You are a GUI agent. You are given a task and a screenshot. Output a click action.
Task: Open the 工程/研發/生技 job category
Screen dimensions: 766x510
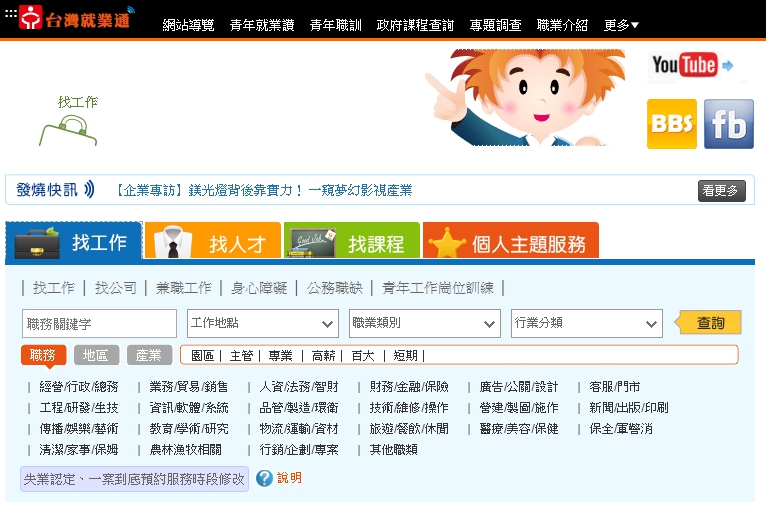(x=79, y=408)
